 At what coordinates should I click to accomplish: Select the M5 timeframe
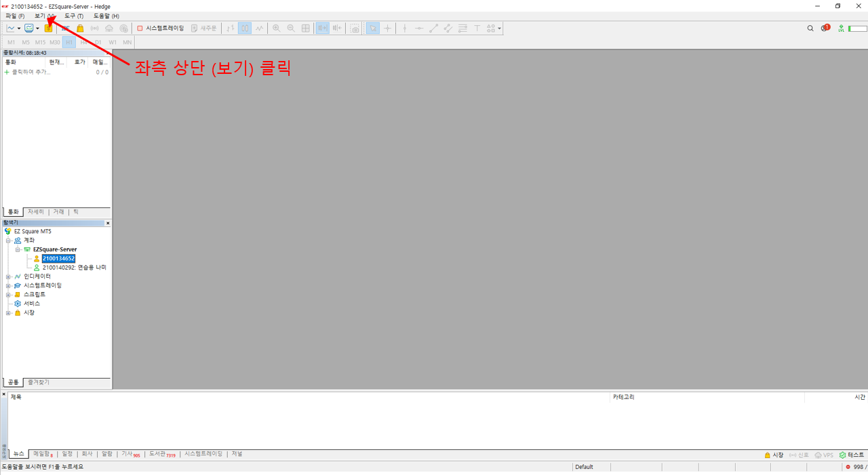pyautogui.click(x=26, y=42)
